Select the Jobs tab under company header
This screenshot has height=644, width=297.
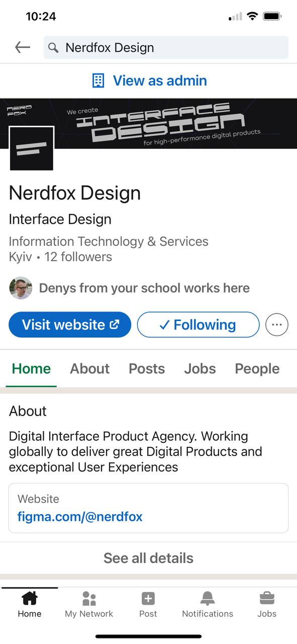(200, 369)
